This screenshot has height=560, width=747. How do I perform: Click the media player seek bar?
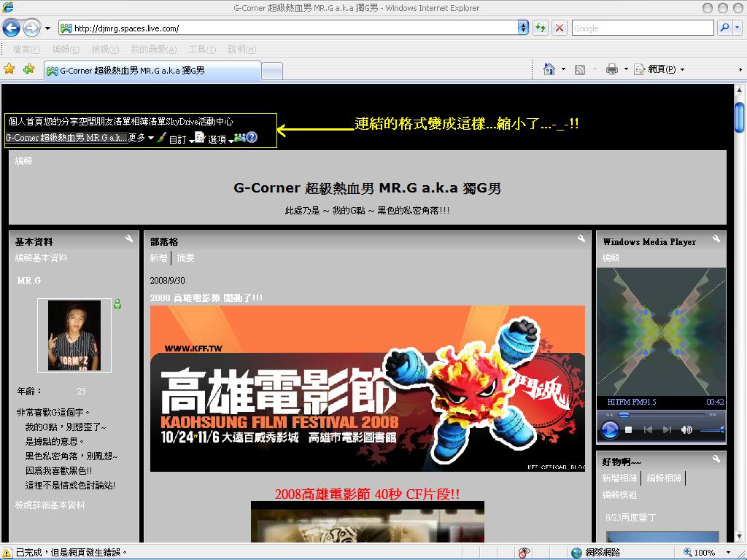(661, 415)
